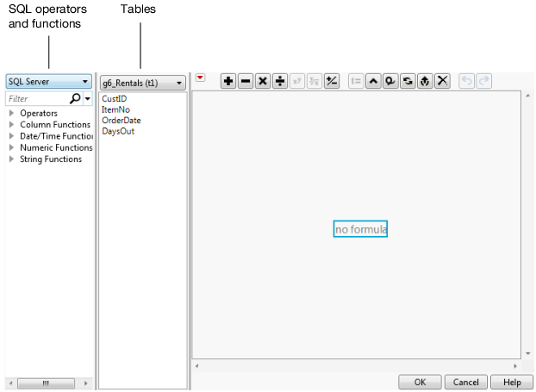536x392 pixels.
Task: Open the filter options dropdown arrow
Action: point(88,99)
